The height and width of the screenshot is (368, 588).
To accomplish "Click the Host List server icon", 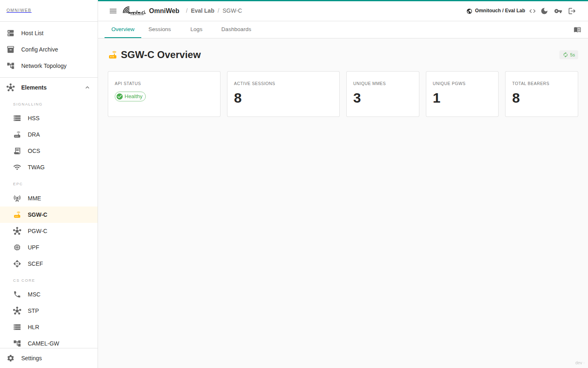I will 11,33.
